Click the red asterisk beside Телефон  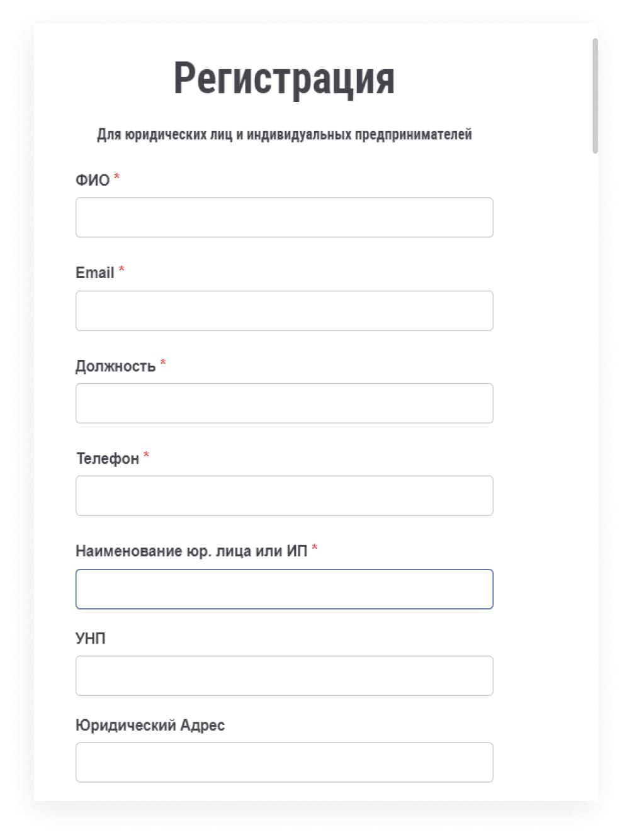coord(146,454)
